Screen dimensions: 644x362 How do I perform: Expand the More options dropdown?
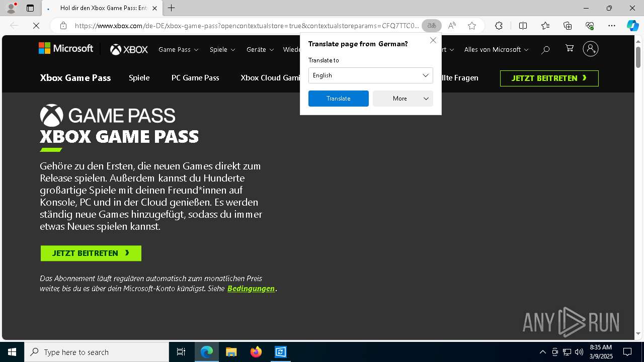(403, 99)
